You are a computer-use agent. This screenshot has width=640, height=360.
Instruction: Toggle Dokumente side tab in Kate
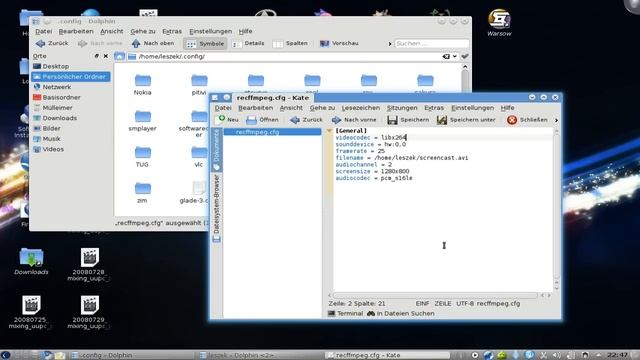click(x=216, y=150)
